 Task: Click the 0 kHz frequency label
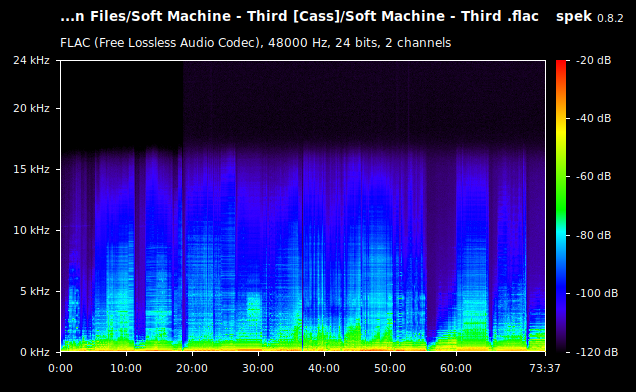click(34, 352)
